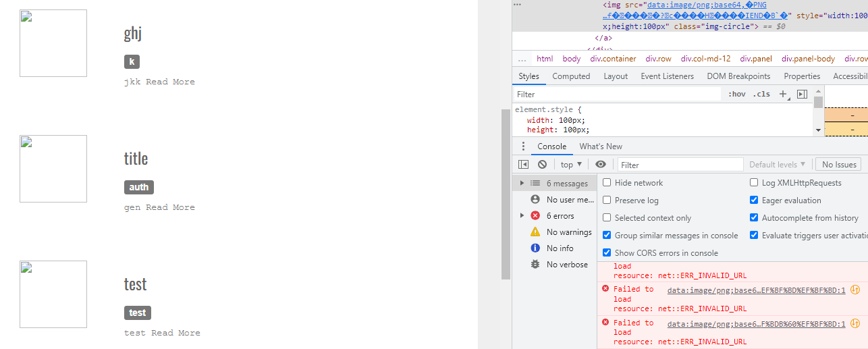Select the yellow warnings icon
This screenshot has width=868, height=349.
535,232
